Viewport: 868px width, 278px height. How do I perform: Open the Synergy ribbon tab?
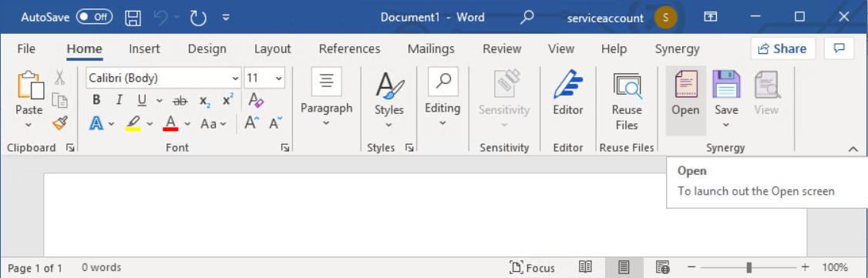point(678,49)
